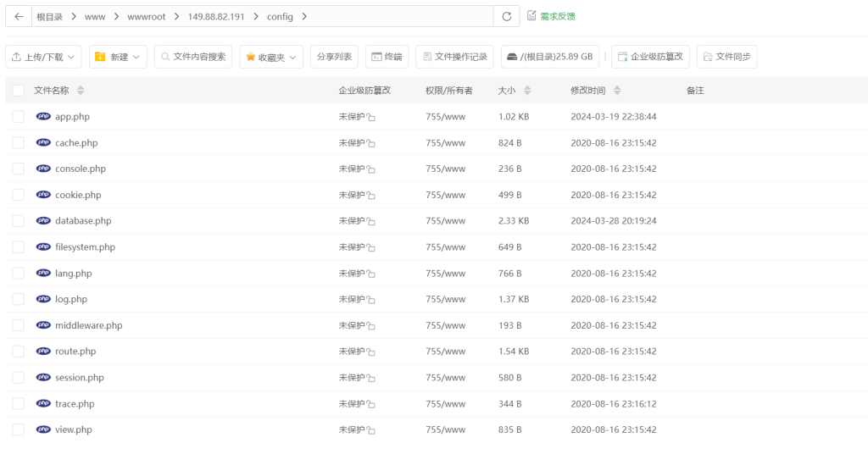Image resolution: width=868 pixels, height=465 pixels.
Task: Select the checkbox next to session.php
Action: [x=19, y=378]
